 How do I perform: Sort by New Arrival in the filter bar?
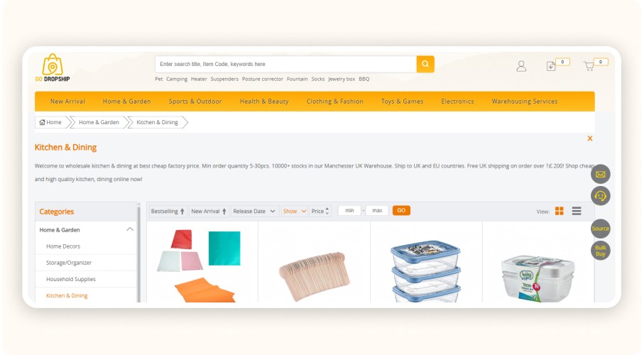click(x=209, y=211)
